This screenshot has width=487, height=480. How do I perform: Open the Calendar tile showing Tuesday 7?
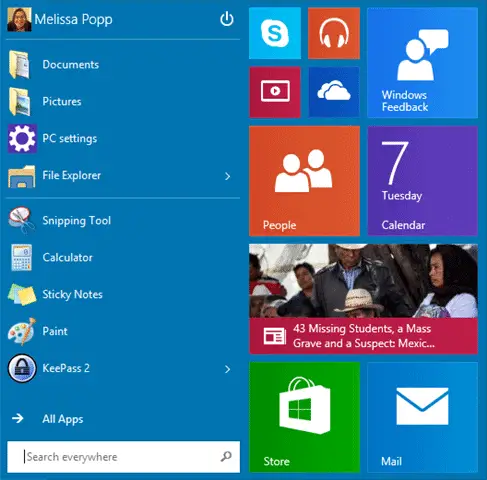[x=422, y=181]
